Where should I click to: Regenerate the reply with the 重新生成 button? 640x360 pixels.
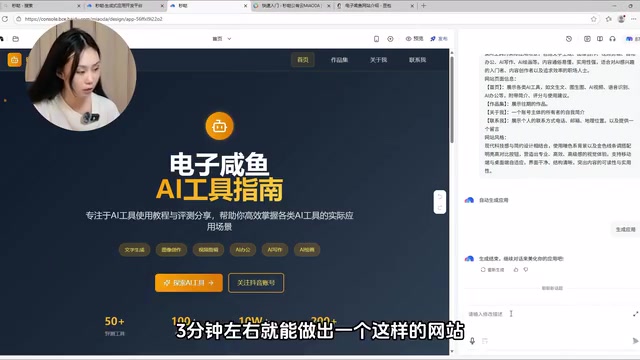(492, 270)
